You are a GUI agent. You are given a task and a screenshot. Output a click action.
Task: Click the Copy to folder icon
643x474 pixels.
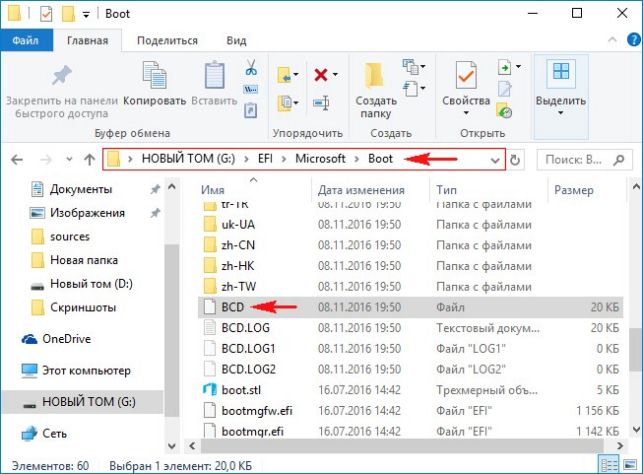[284, 103]
